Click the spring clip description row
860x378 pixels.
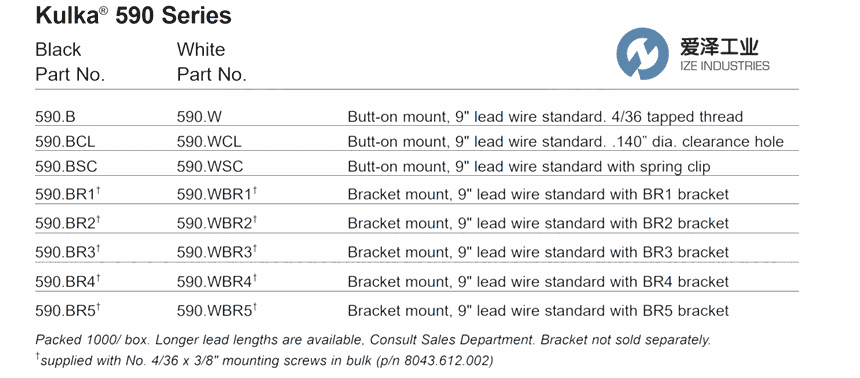pos(529,166)
